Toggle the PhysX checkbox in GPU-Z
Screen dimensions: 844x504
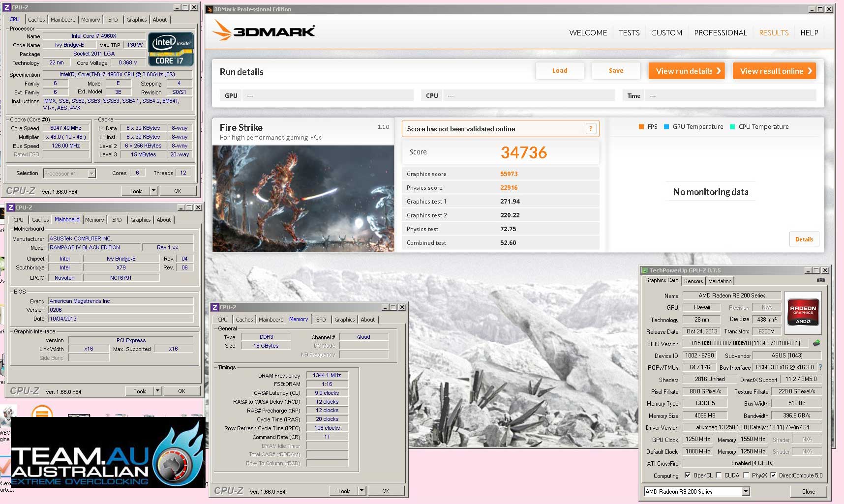[746, 475]
